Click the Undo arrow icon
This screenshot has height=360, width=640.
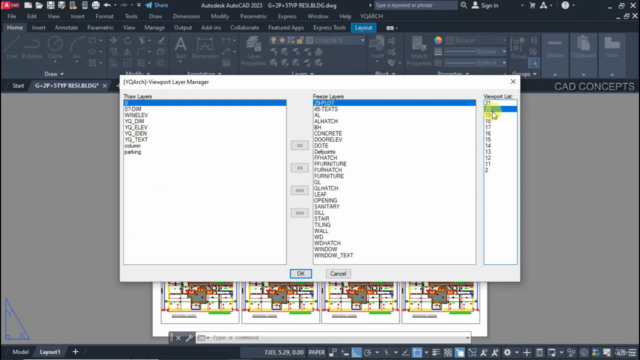(x=107, y=5)
